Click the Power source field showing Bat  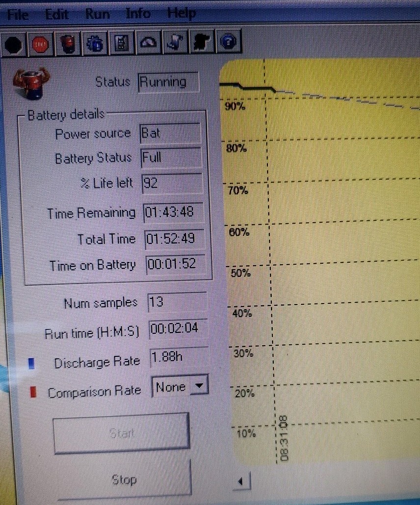170,133
